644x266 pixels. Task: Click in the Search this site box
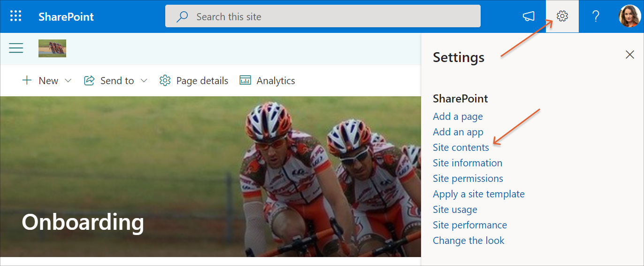coord(322,17)
